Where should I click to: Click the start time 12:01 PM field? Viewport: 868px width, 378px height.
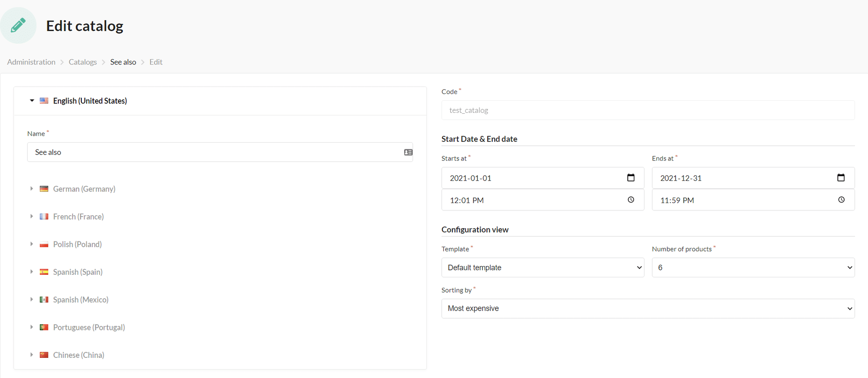point(542,200)
